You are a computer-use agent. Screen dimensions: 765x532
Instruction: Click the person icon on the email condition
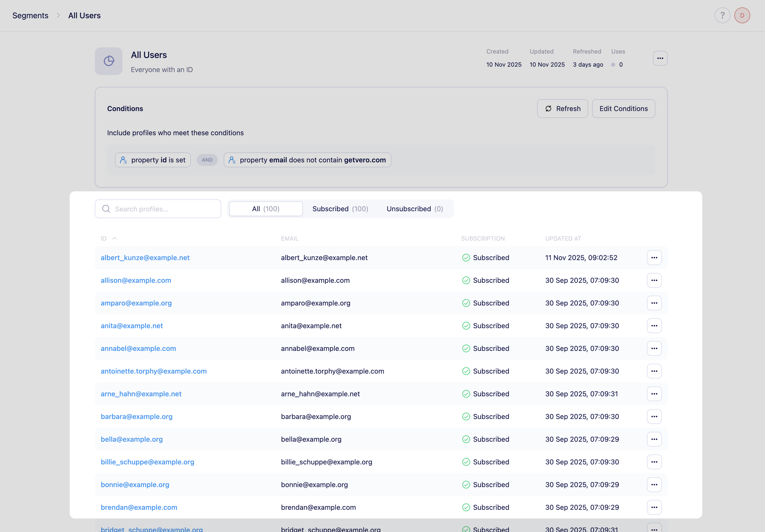tap(232, 160)
